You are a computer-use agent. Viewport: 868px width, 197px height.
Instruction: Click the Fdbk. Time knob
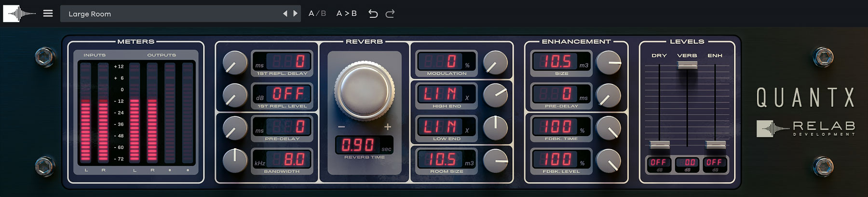[x=609, y=128]
